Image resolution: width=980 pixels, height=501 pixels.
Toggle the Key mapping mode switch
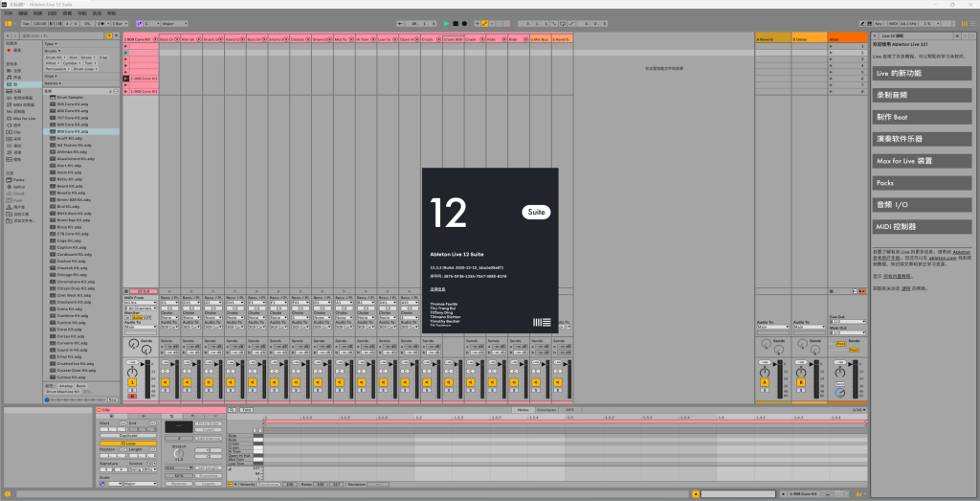pos(878,22)
